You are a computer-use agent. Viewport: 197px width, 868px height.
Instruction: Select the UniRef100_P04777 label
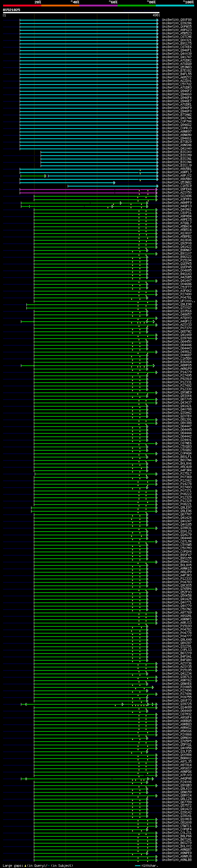point(176,636)
